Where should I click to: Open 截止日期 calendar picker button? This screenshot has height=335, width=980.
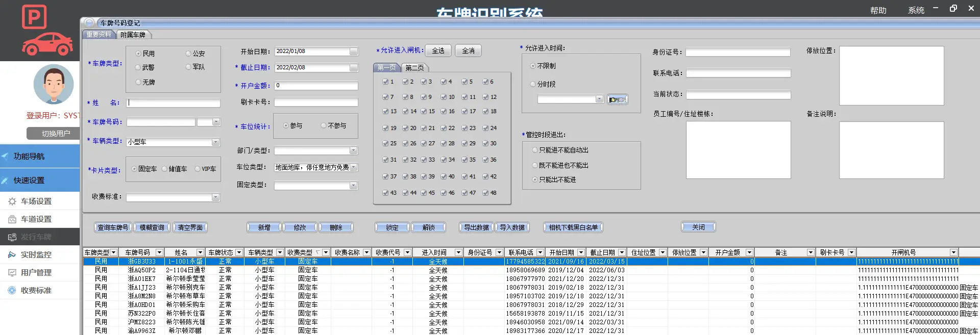coord(354,68)
